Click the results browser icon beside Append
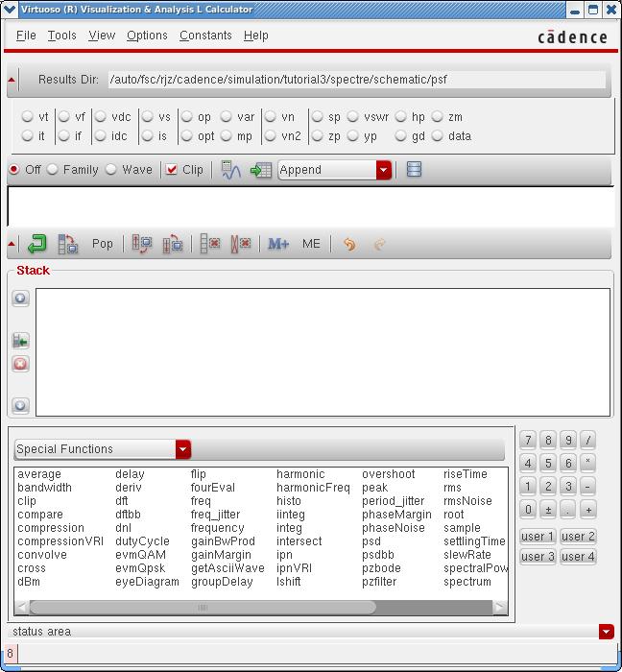 pyautogui.click(x=414, y=169)
